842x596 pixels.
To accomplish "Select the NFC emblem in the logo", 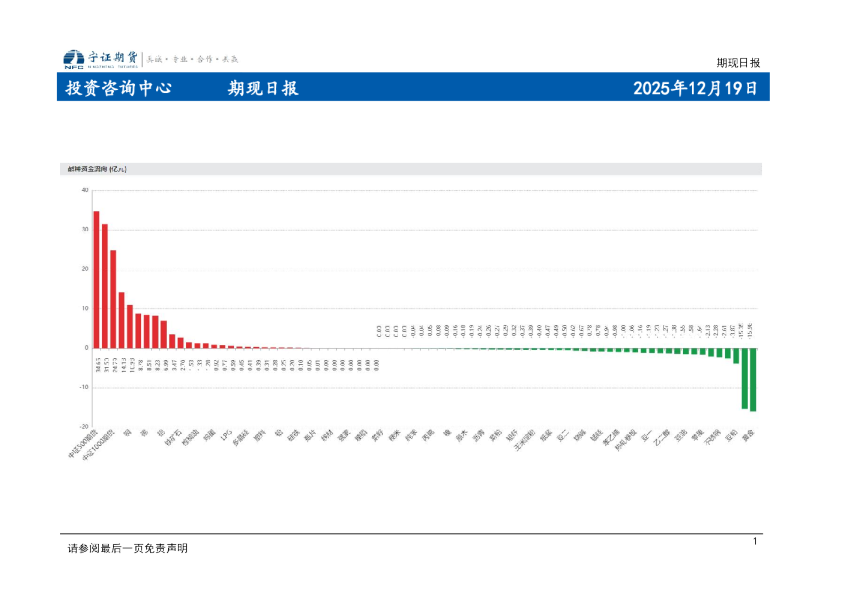I will (x=69, y=66).
